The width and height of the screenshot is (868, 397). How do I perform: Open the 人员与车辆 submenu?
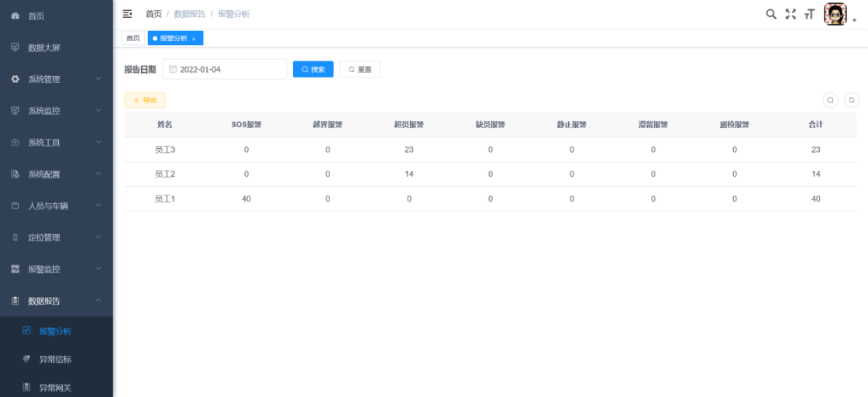click(x=56, y=206)
